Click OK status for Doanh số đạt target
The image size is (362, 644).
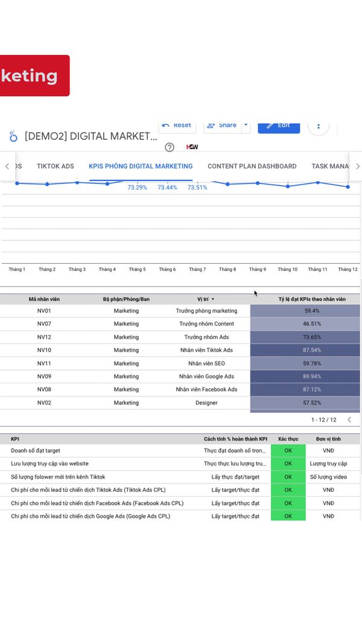[288, 450]
